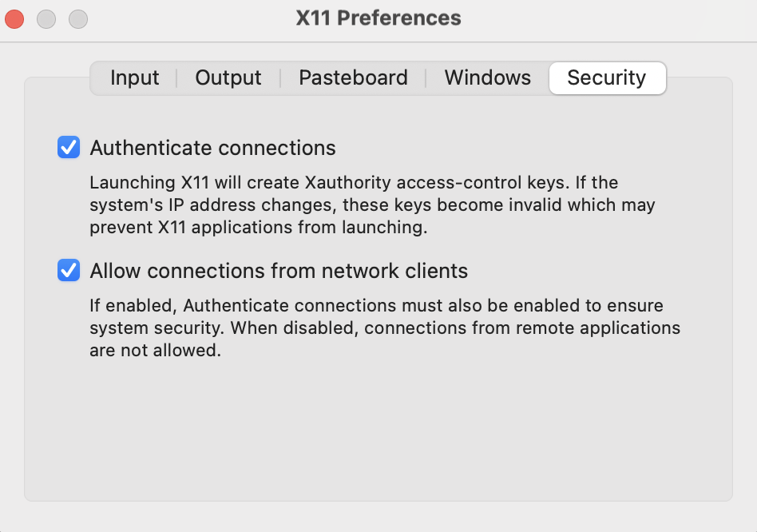Minimize the X11 Preferences window
The image size is (757, 532).
(x=46, y=18)
